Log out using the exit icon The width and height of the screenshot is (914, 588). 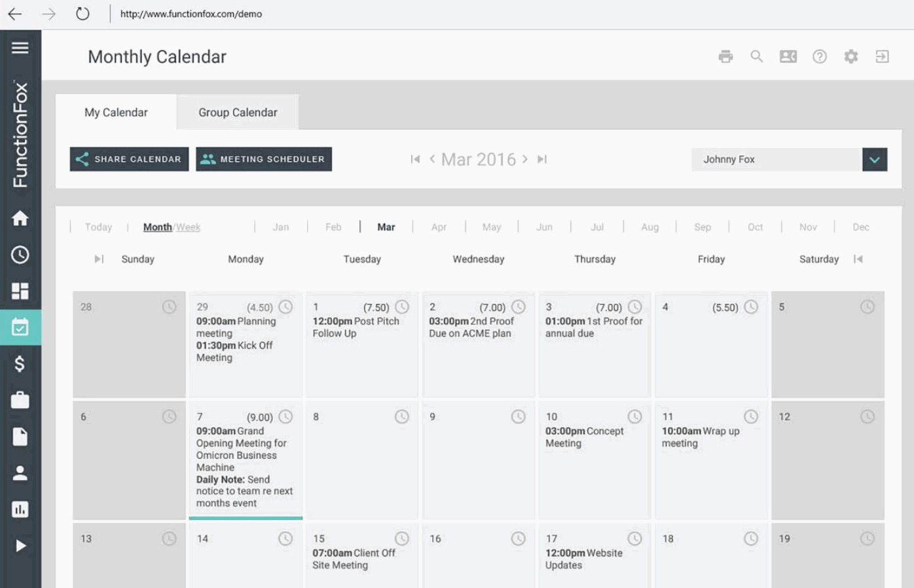[883, 56]
